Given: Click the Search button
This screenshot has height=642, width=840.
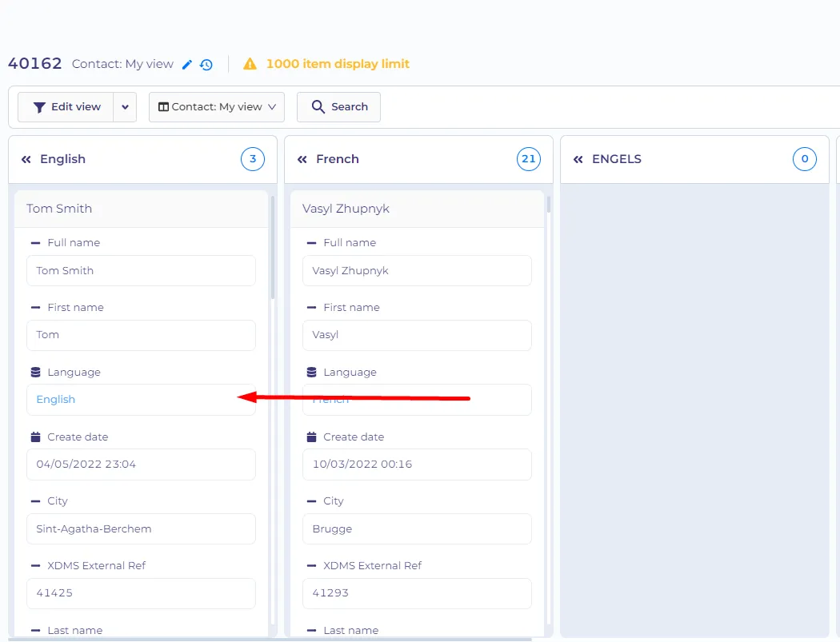Looking at the screenshot, I should tap(338, 107).
